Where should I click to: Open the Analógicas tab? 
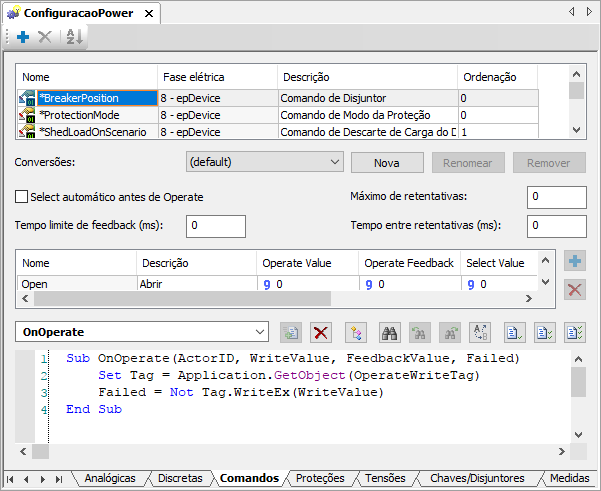tap(110, 479)
